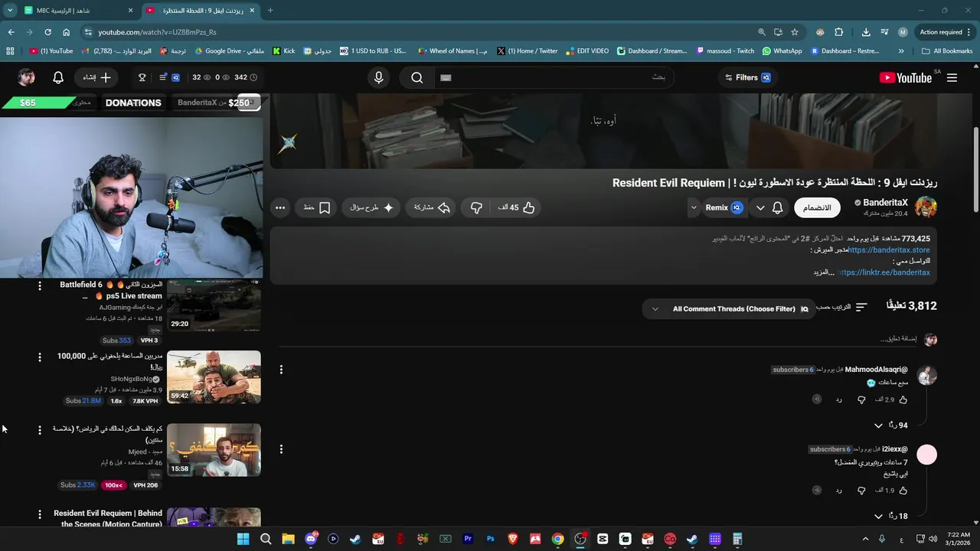Open browser extensions puzzle icon
Image resolution: width=980 pixels, height=551 pixels.
pos(838,32)
